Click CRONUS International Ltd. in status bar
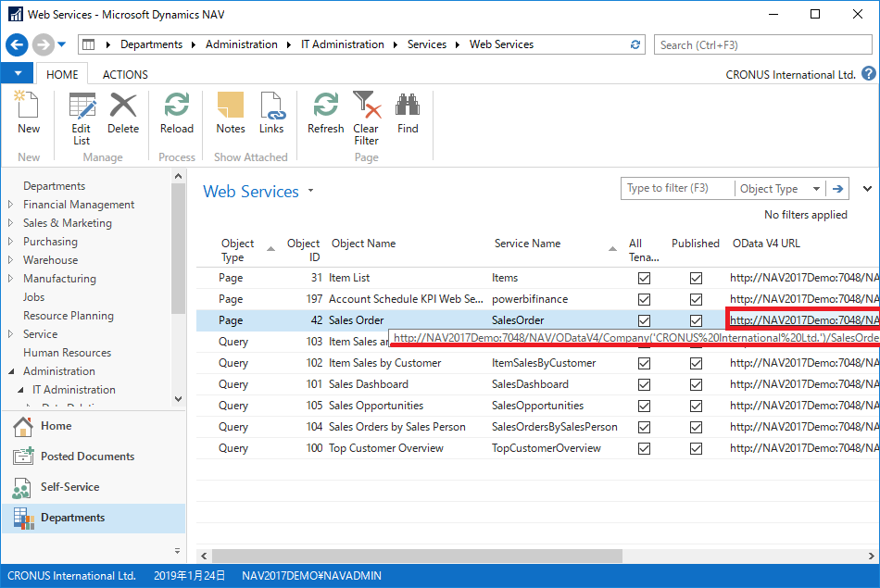This screenshot has width=880, height=588. [x=71, y=576]
